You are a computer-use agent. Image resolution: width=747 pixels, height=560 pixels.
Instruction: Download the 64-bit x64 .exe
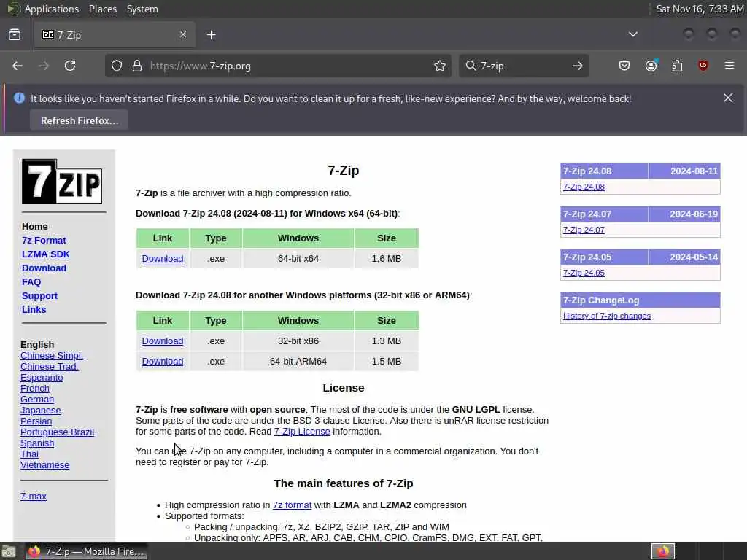(163, 259)
